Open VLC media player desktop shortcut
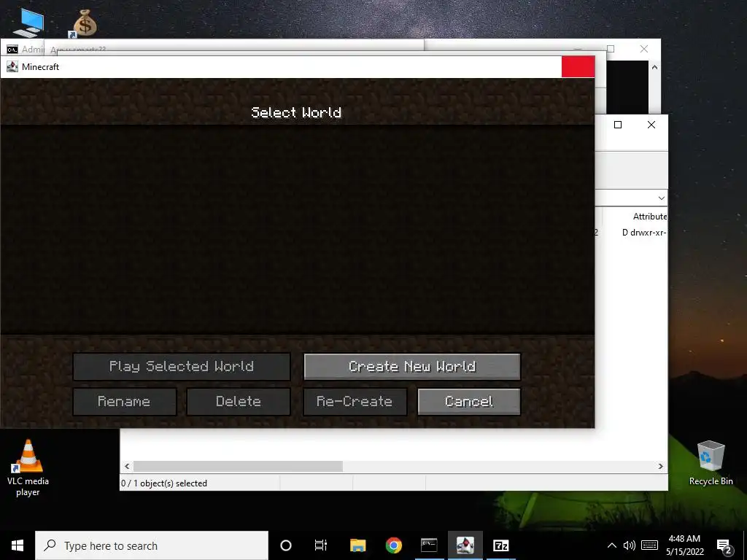 pos(28,467)
